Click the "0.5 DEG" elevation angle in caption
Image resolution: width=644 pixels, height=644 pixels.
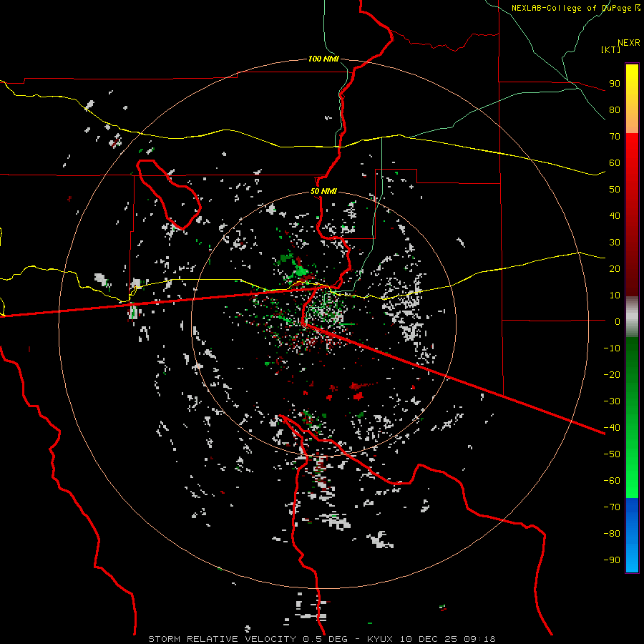pos(326,639)
